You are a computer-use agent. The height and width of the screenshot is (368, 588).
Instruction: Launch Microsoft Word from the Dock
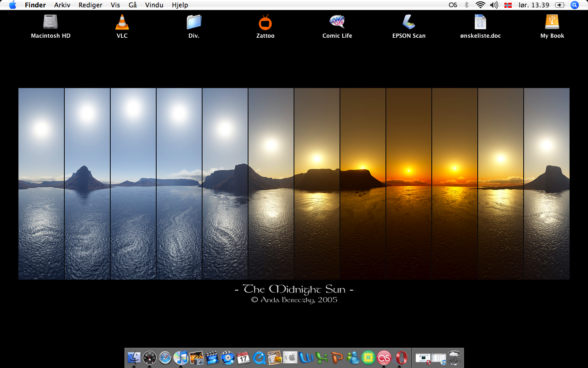[x=306, y=357]
